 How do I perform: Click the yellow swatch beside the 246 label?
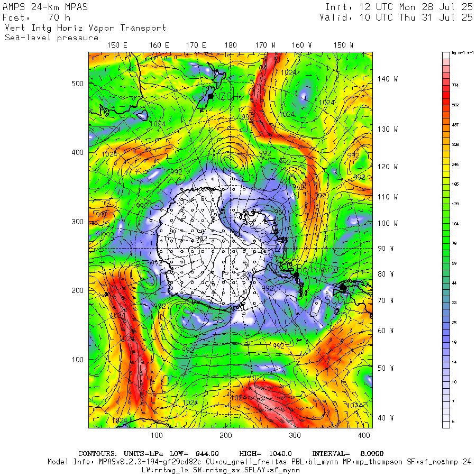pos(446,168)
